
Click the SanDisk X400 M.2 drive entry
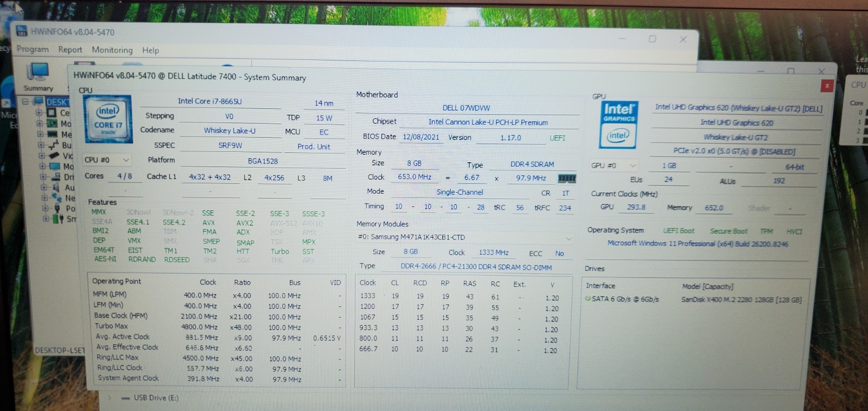741,300
